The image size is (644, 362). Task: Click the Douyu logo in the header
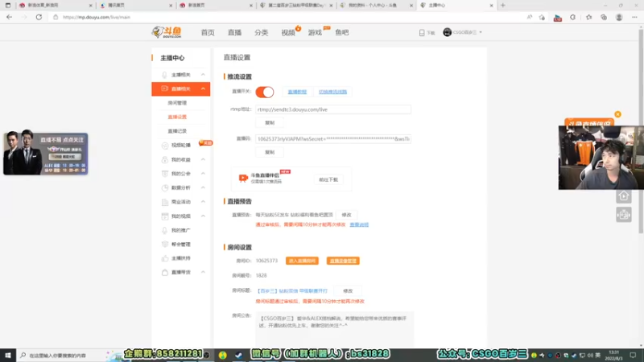tap(167, 32)
